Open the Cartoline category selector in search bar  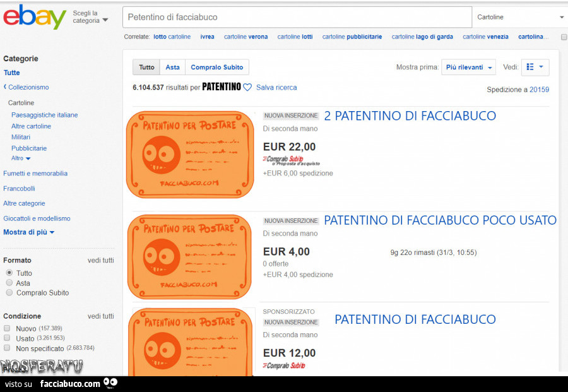(519, 17)
